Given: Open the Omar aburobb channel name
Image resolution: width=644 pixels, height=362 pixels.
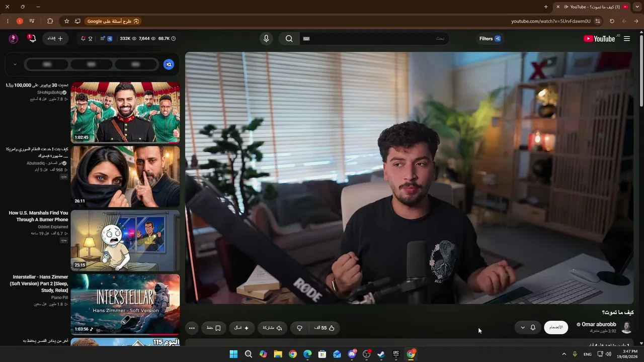Looking at the screenshot, I should pyautogui.click(x=599, y=324).
